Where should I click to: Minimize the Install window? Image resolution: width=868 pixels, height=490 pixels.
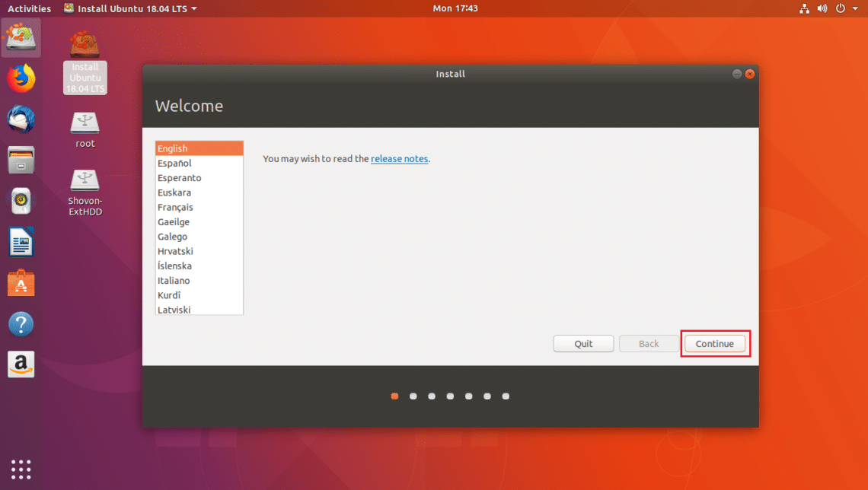[x=737, y=74]
